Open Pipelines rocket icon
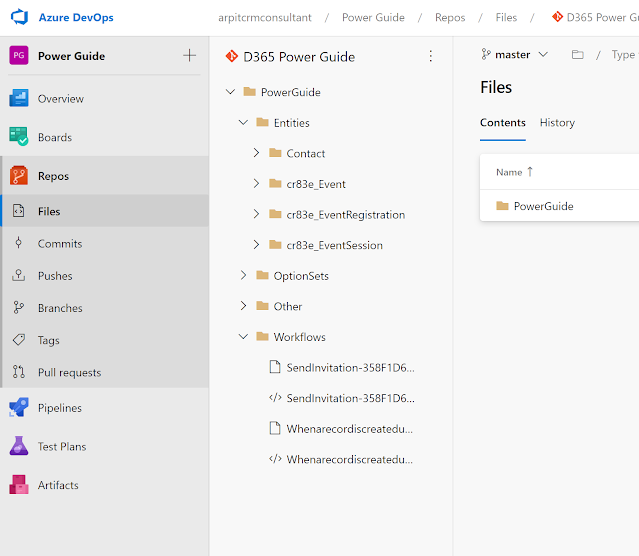The width and height of the screenshot is (639, 556). pyautogui.click(x=19, y=407)
